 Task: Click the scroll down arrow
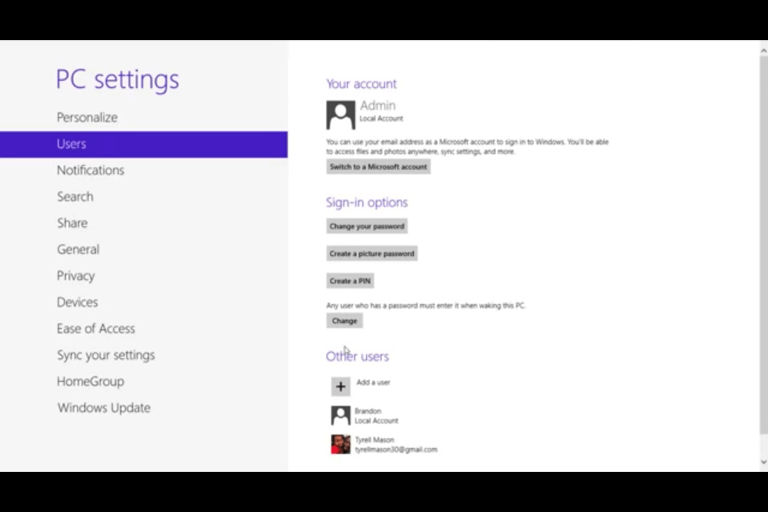coord(763,462)
